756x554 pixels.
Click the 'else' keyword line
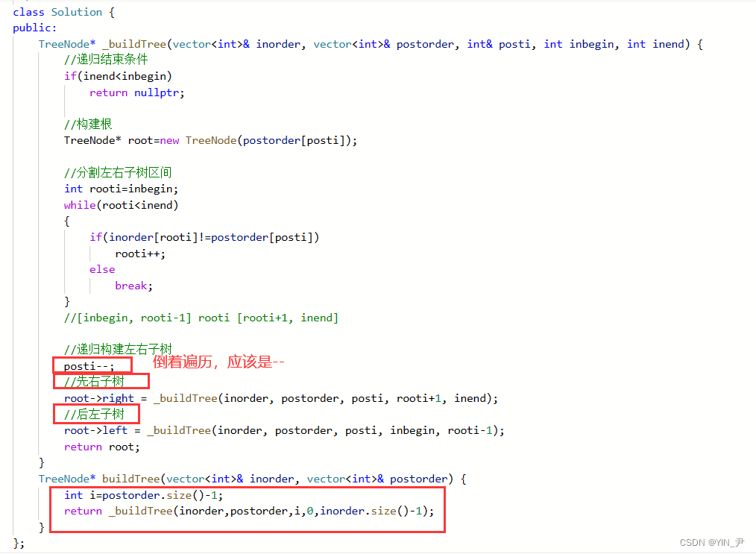[x=102, y=269]
